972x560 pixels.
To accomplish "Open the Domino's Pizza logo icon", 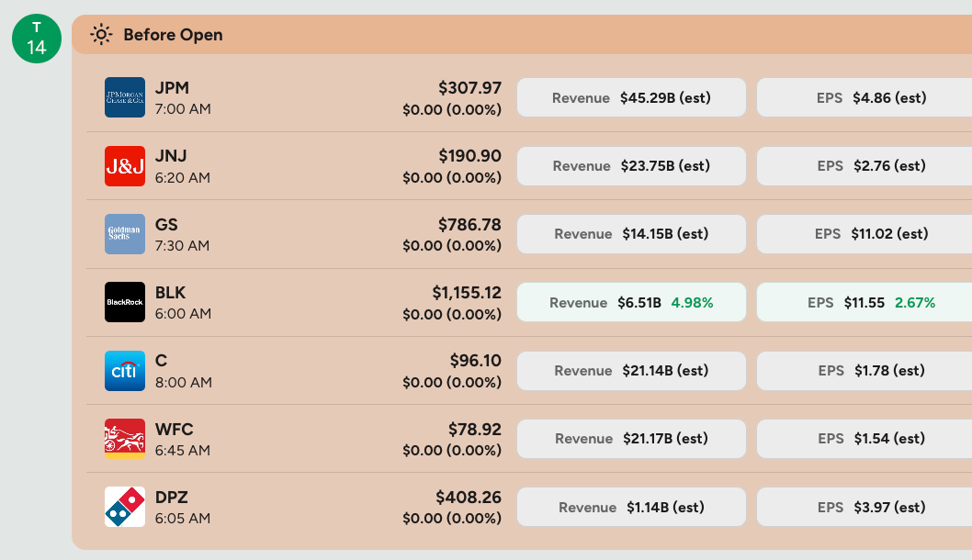I will coord(125,507).
